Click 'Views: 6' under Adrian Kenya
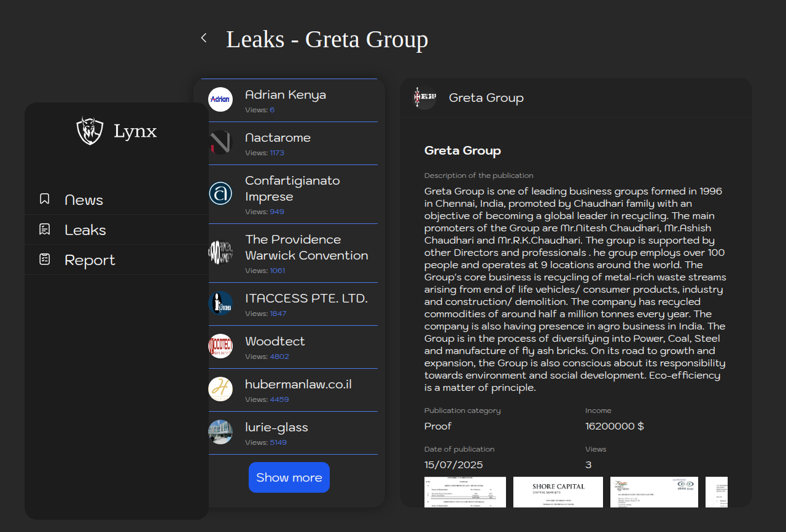 pos(260,110)
